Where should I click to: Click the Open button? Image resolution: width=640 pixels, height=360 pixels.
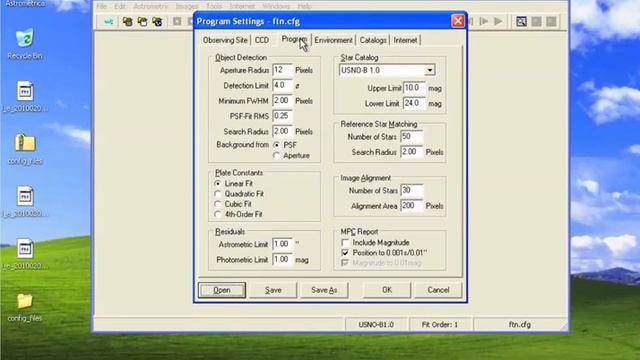(222, 290)
